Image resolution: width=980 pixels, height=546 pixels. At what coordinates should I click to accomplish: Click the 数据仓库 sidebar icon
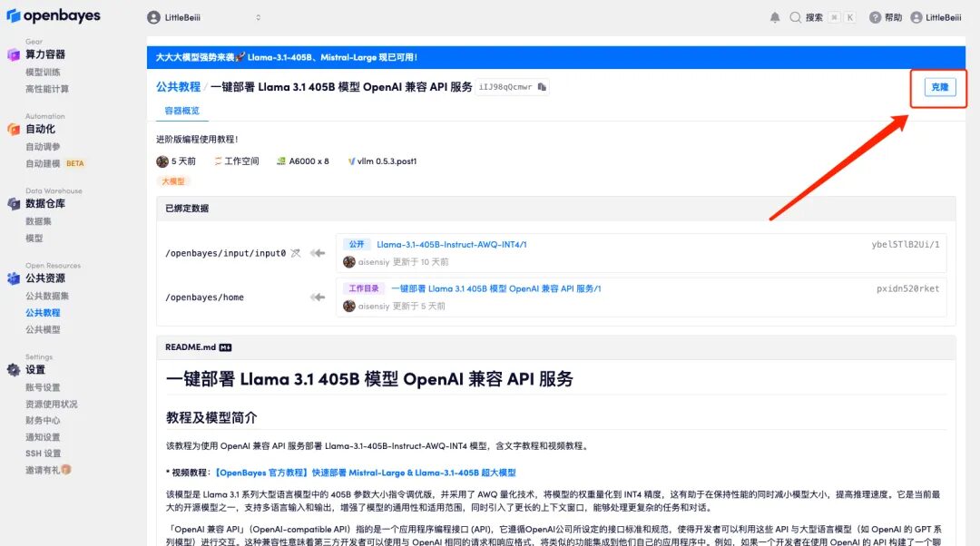pyautogui.click(x=14, y=204)
